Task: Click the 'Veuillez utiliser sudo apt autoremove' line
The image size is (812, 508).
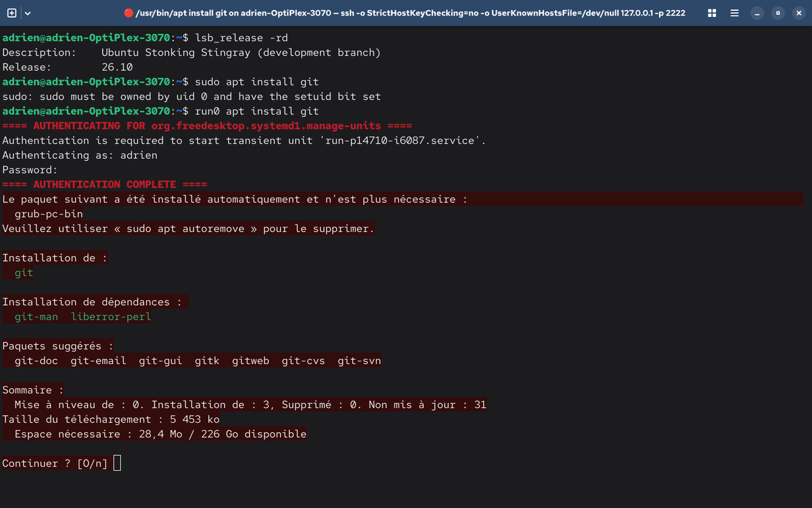Action: [188, 229]
